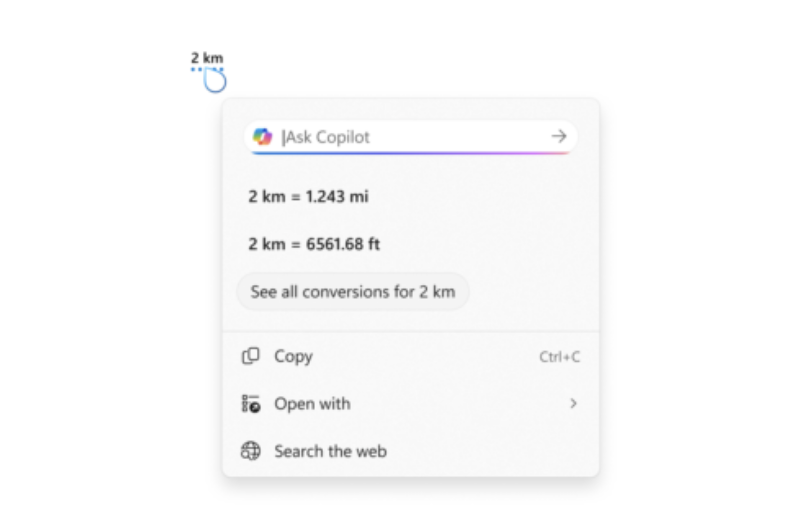Screen dimensions: 812x526
Task: Click the gradient underline of Copilot box
Action: coord(410,153)
